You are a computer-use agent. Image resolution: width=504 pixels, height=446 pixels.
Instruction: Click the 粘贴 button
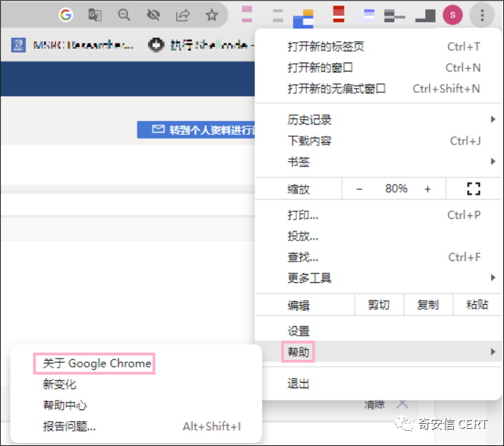coord(477,305)
